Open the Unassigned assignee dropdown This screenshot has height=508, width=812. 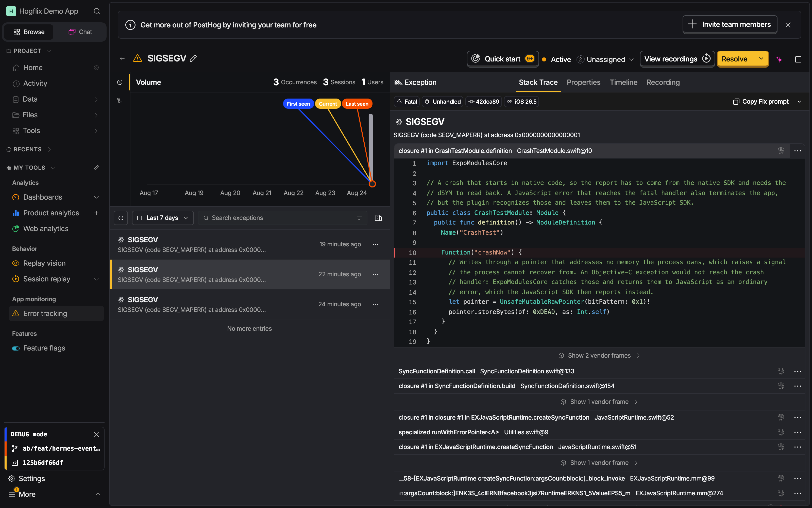(x=605, y=59)
